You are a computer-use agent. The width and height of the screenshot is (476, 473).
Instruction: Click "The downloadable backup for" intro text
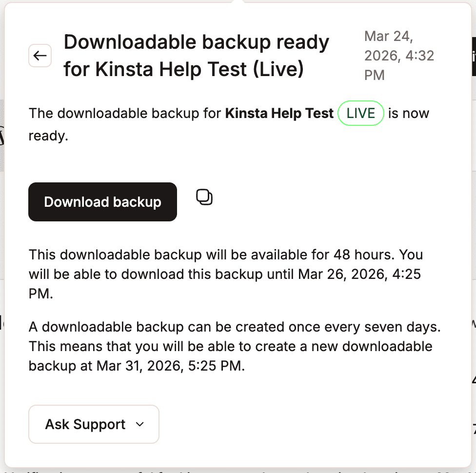(125, 114)
